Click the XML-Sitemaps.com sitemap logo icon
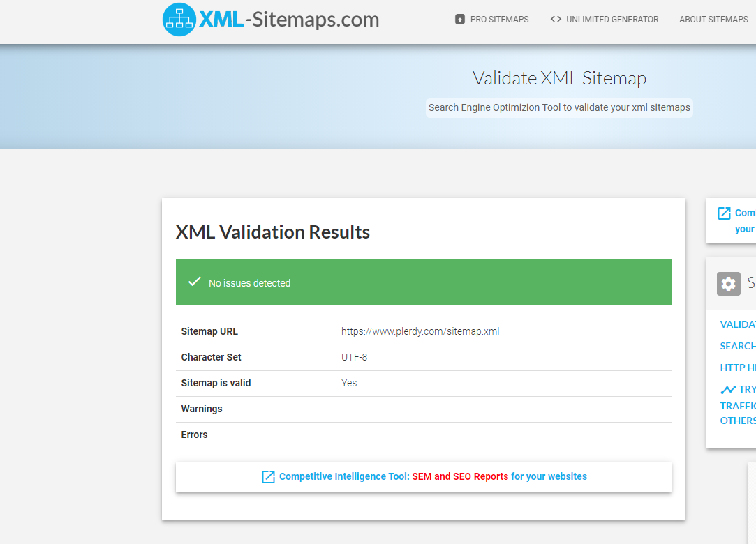 coord(179,19)
